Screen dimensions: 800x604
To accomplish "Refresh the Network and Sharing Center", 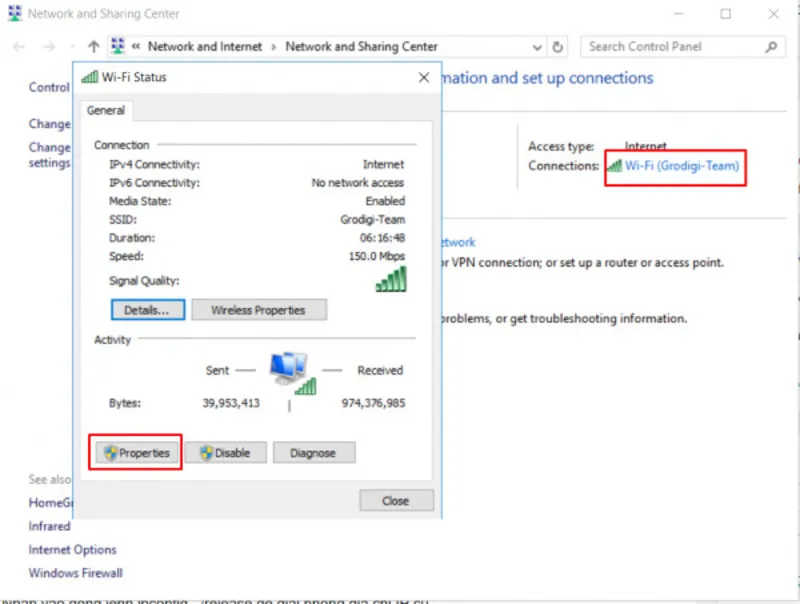I will 557,47.
